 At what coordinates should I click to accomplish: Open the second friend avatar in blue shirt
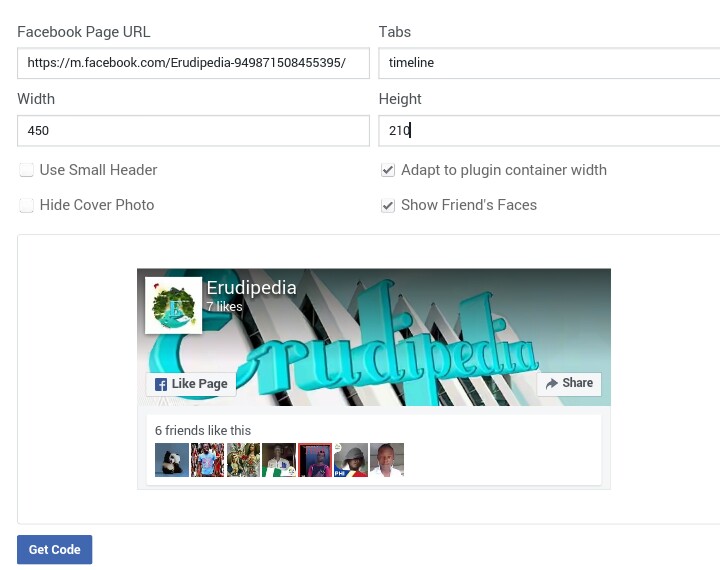pos(208,460)
